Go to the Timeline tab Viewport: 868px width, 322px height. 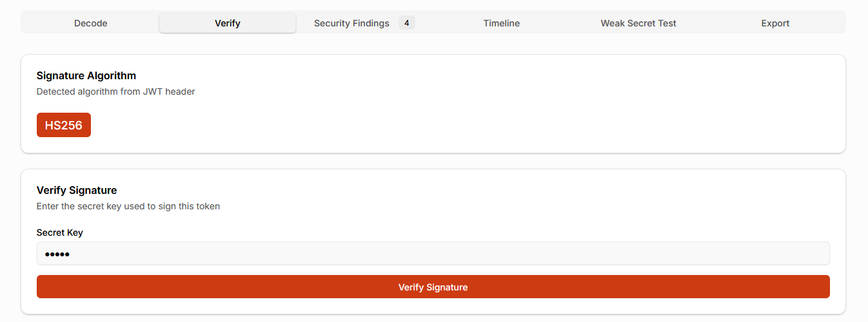pos(501,23)
